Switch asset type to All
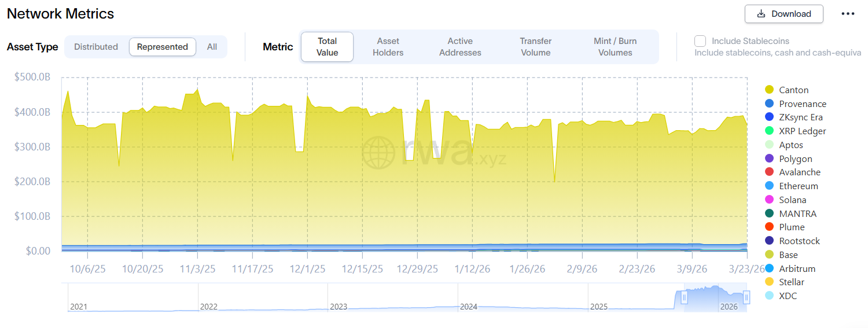 [212, 47]
